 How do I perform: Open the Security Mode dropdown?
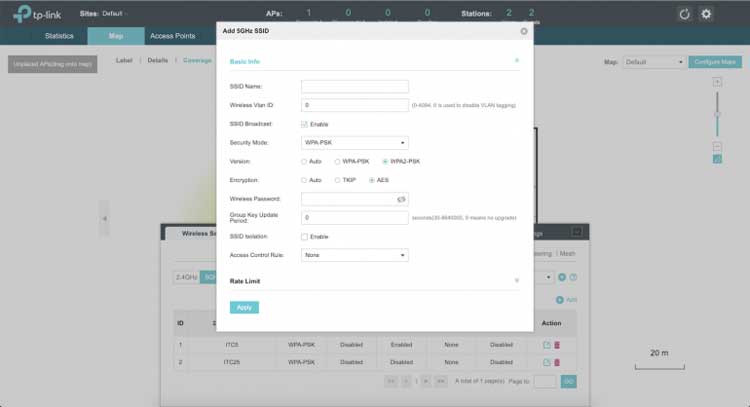click(355, 143)
